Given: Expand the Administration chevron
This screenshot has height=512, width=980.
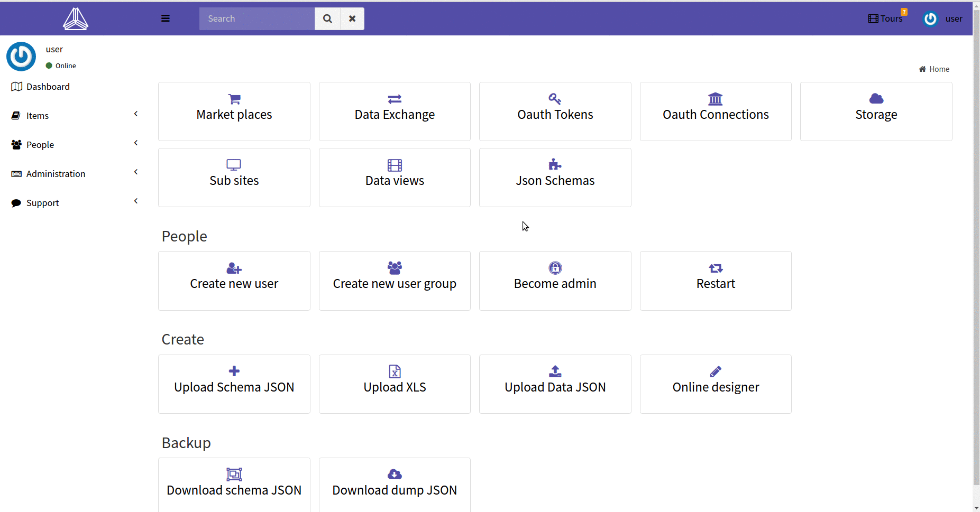Looking at the screenshot, I should [136, 172].
